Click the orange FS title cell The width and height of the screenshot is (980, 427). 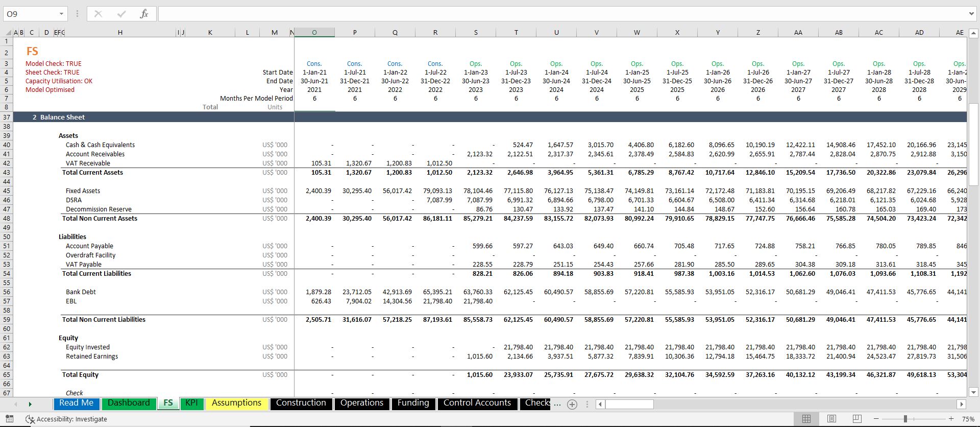(x=32, y=52)
